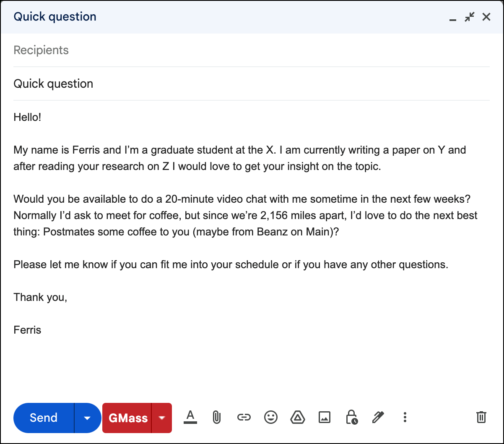Insert a photo into the email

click(x=325, y=417)
